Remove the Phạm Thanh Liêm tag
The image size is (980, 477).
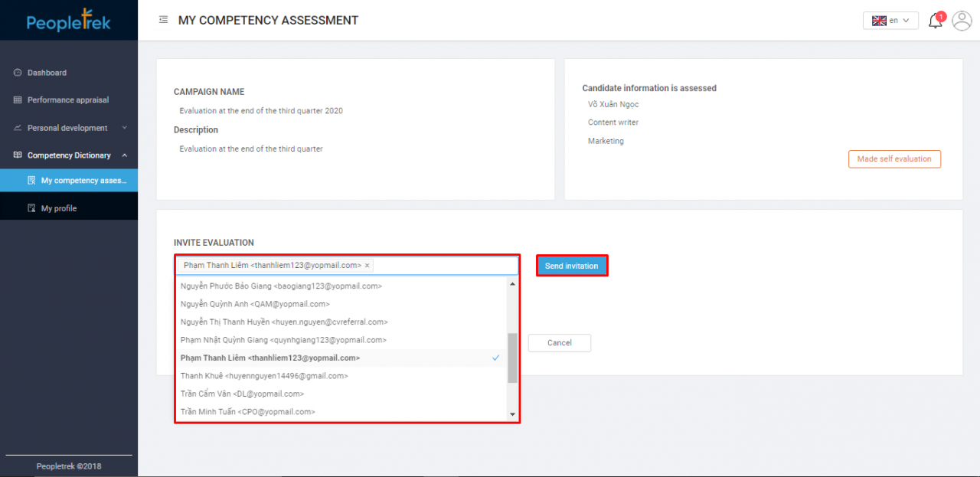[367, 266]
